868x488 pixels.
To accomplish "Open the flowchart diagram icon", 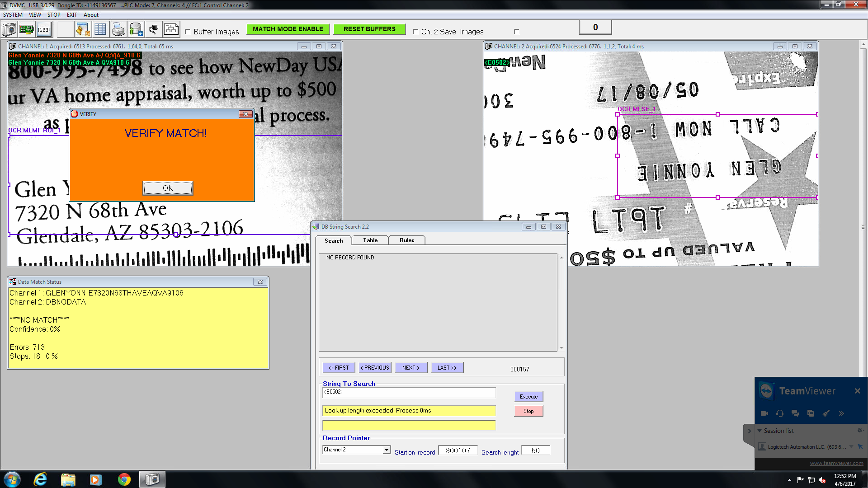I will pos(171,30).
